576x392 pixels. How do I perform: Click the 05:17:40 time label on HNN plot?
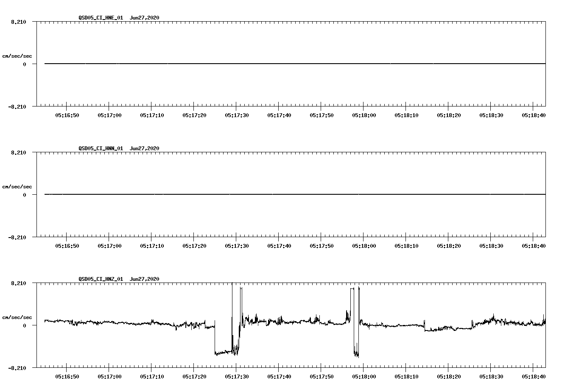point(279,246)
